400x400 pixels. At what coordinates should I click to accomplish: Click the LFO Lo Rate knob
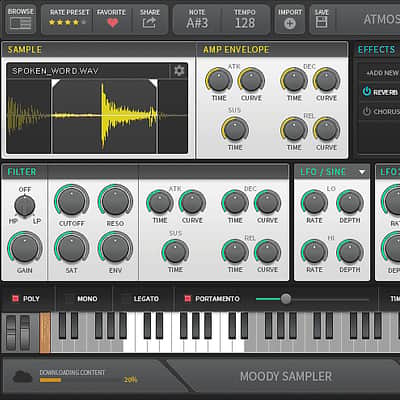[x=314, y=203]
